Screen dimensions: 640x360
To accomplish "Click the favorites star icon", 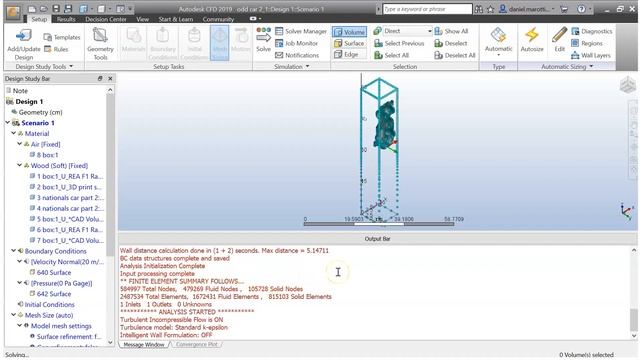I will [490, 9].
